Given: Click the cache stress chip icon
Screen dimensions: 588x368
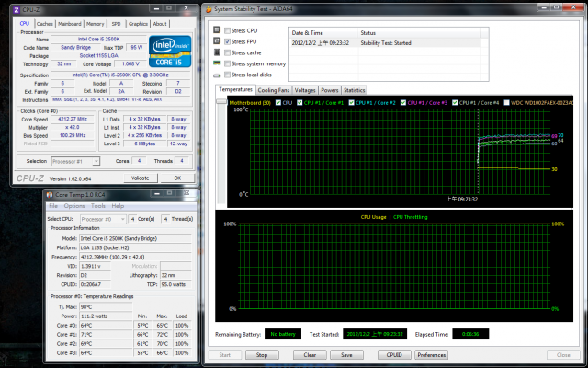Looking at the screenshot, I should tap(217, 52).
